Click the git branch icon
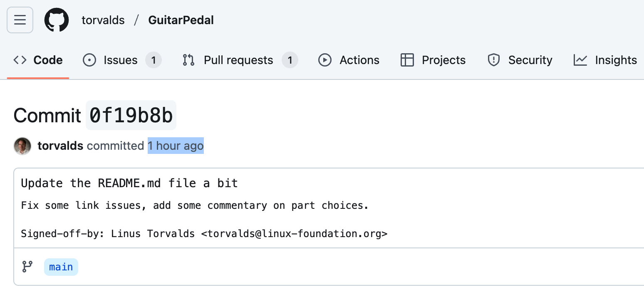 tap(27, 267)
